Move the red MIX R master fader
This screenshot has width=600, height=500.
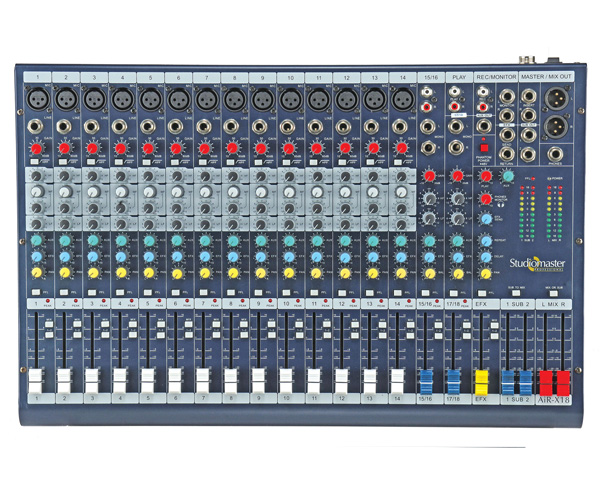coord(563,383)
